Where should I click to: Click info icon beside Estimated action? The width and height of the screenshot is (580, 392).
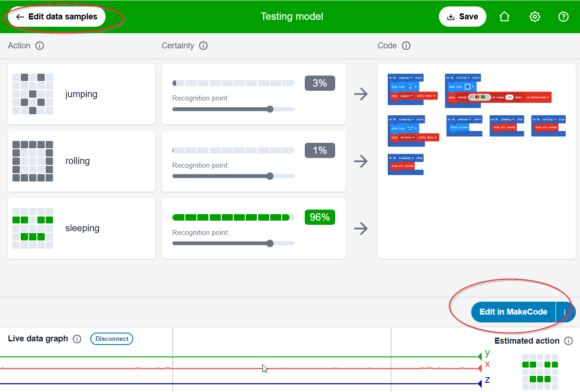568,341
